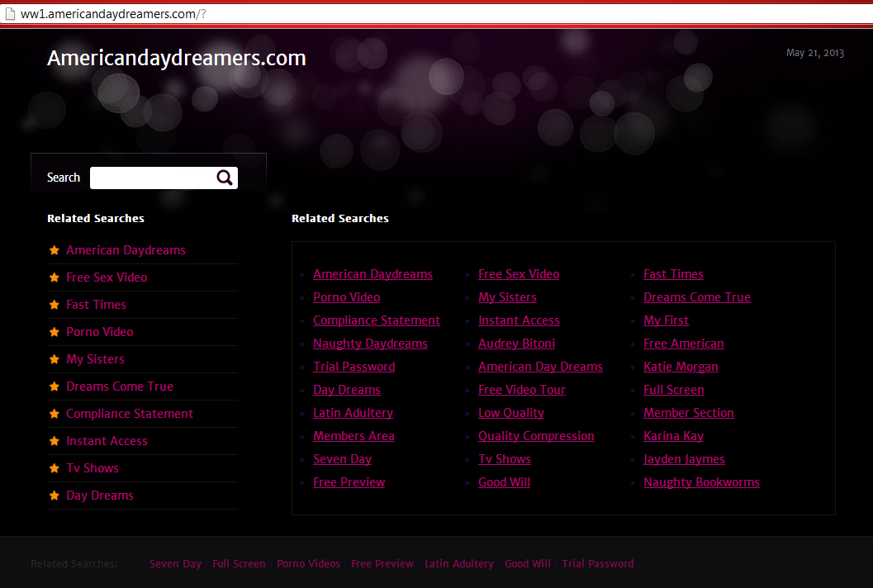Viewport: 873px width, 588px height.
Task: Open Full Screen link in the footer bar
Action: (x=239, y=563)
